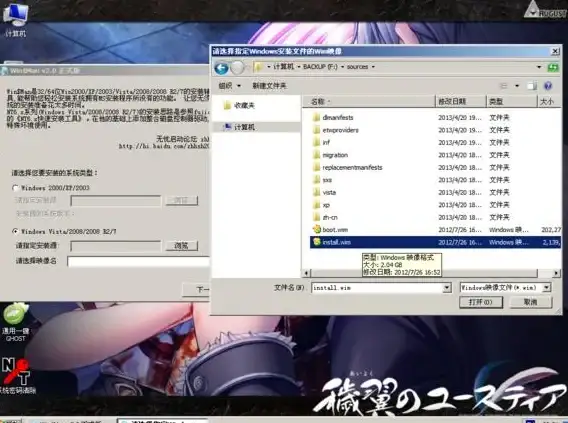This screenshot has width=568, height=423.
Task: Click the 下一步 button in WinNTSetup
Action: pyautogui.click(x=196, y=289)
